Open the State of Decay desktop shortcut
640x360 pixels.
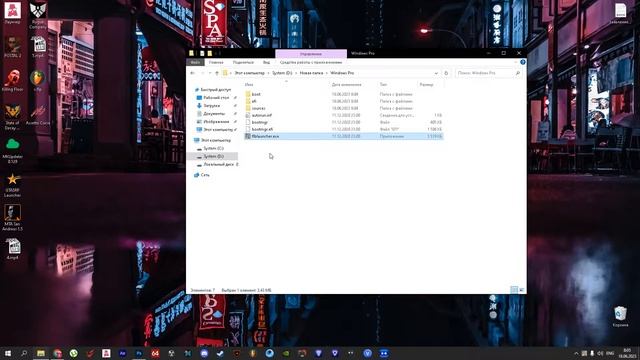pyautogui.click(x=12, y=117)
